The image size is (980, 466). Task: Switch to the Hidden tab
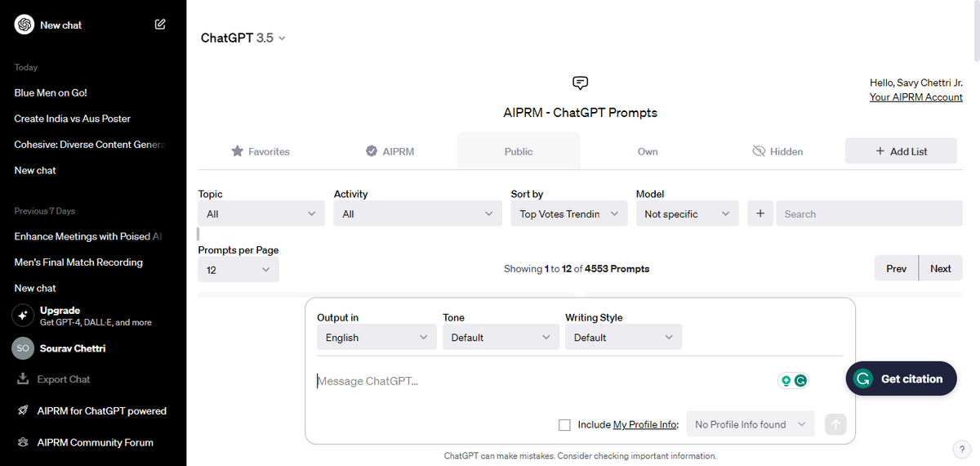click(777, 151)
